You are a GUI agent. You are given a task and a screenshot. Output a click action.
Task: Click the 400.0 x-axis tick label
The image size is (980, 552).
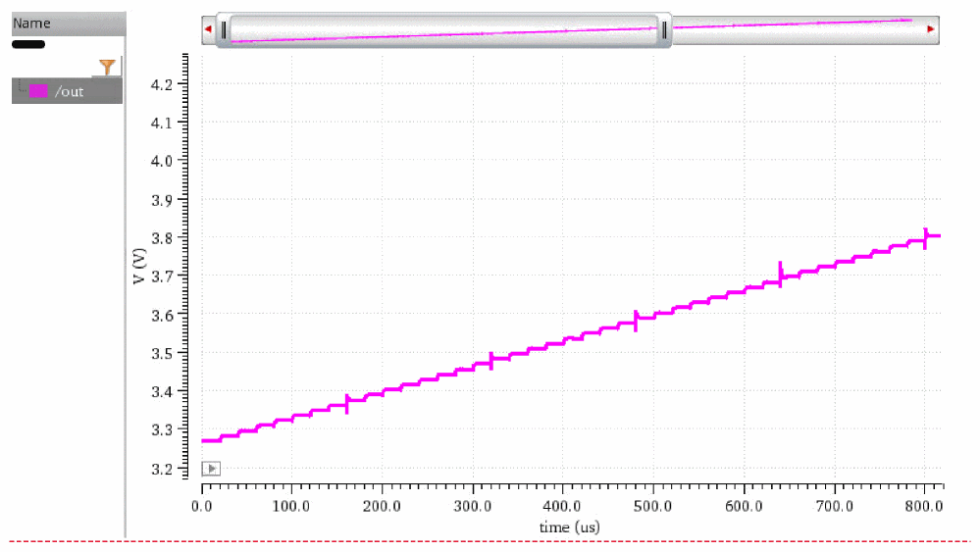pyautogui.click(x=563, y=506)
